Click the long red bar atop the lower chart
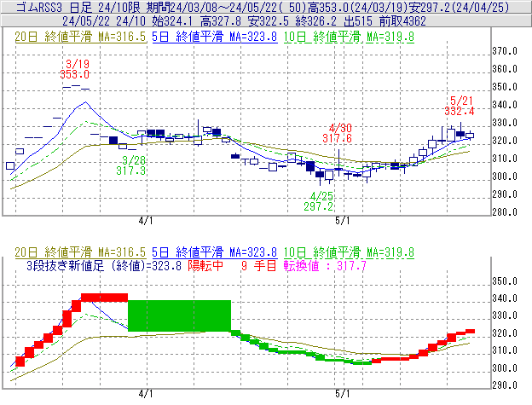 pyautogui.click(x=105, y=298)
